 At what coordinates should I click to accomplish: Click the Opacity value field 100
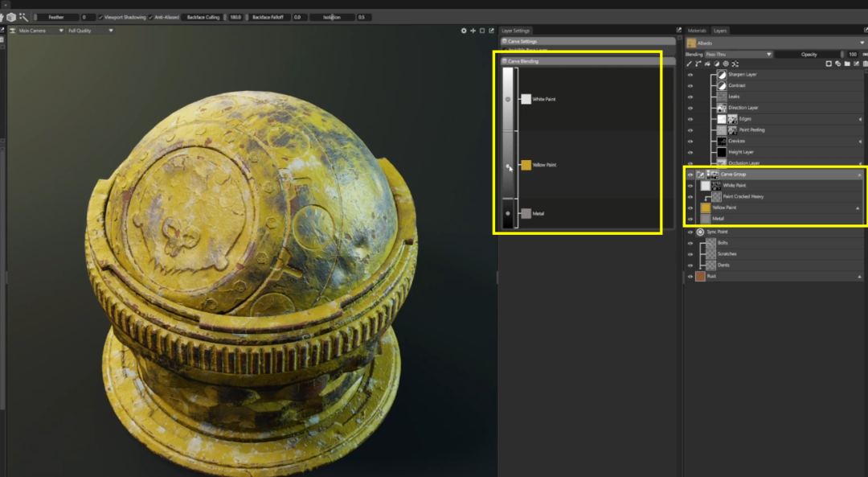pyautogui.click(x=853, y=54)
